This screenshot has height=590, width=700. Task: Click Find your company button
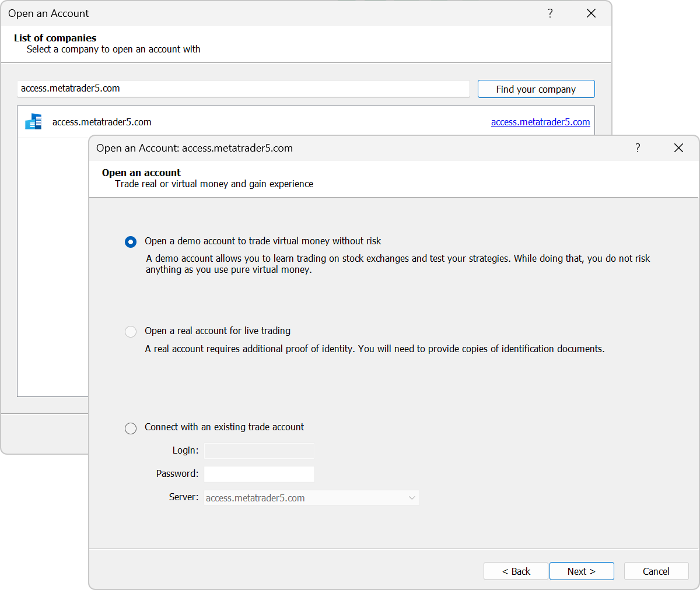coord(536,89)
